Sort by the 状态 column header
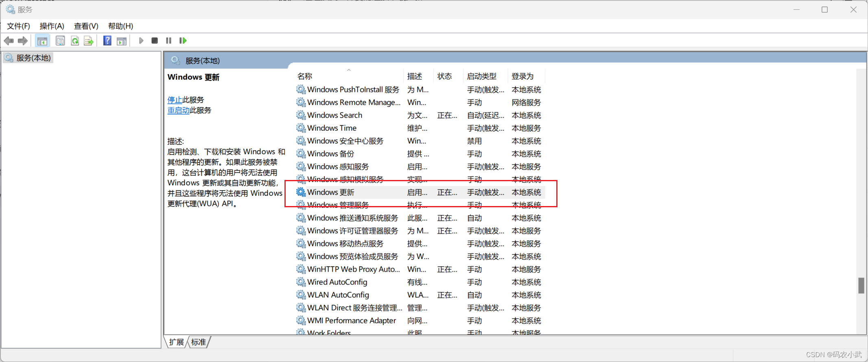Image resolution: width=868 pixels, height=362 pixels. point(448,76)
